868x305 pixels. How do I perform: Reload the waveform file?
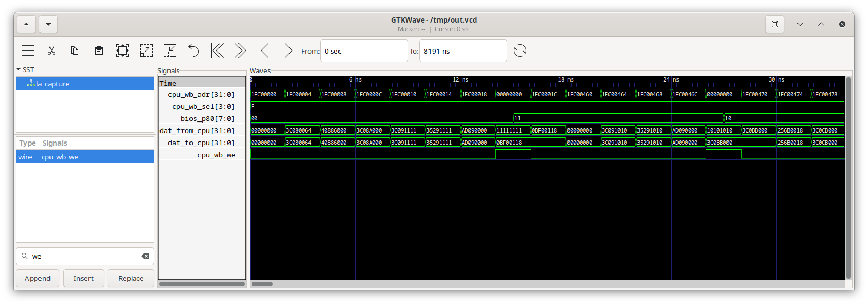click(x=520, y=50)
